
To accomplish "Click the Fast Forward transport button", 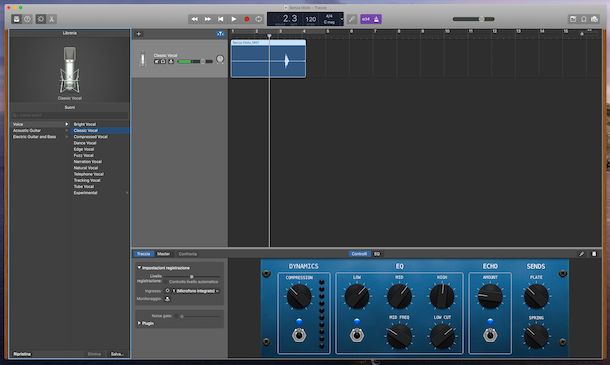I will [x=208, y=19].
